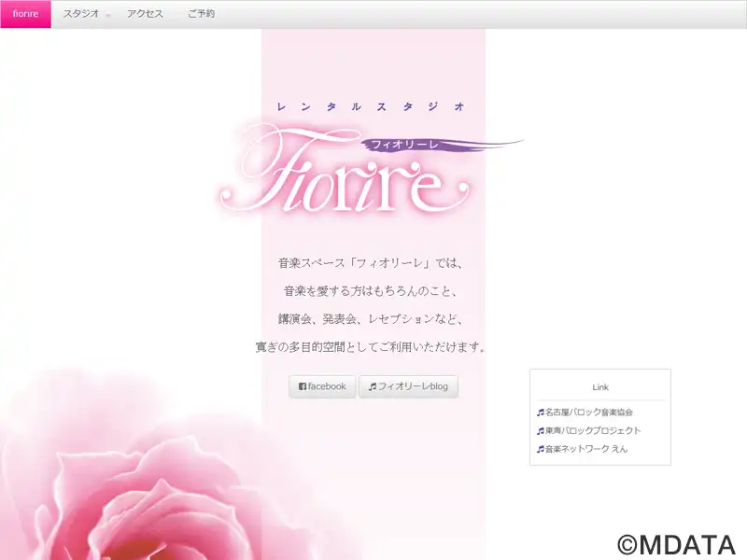The image size is (747, 560).
Task: Open the 東海バロックプロジェクト link
Action: click(593, 430)
